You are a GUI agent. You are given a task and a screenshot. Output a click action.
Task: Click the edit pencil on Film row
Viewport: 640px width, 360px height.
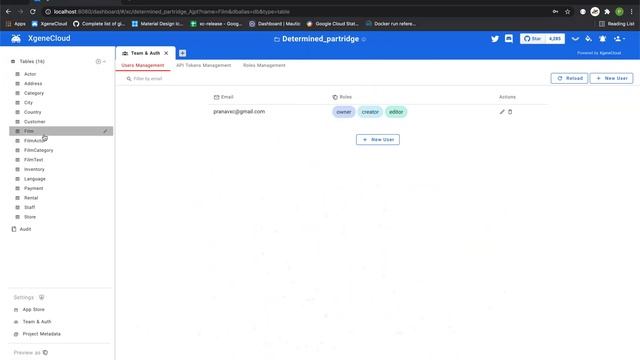(105, 131)
